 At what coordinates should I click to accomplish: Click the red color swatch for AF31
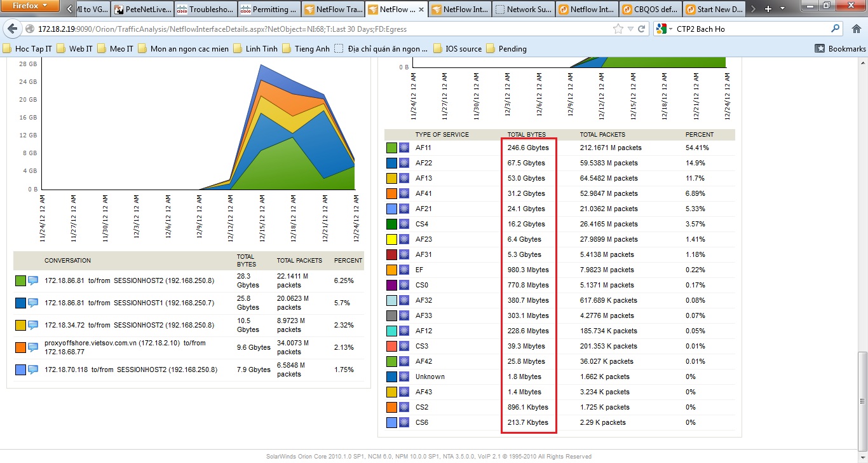391,254
